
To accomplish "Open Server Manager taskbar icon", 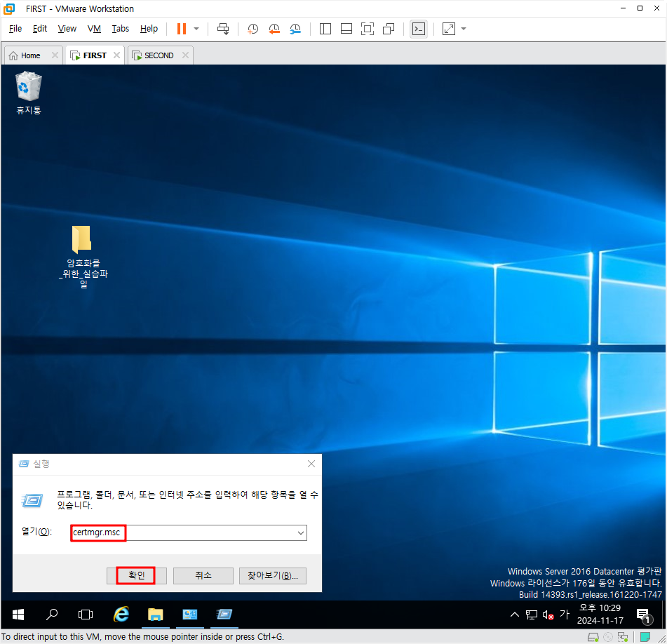I will tap(190, 615).
